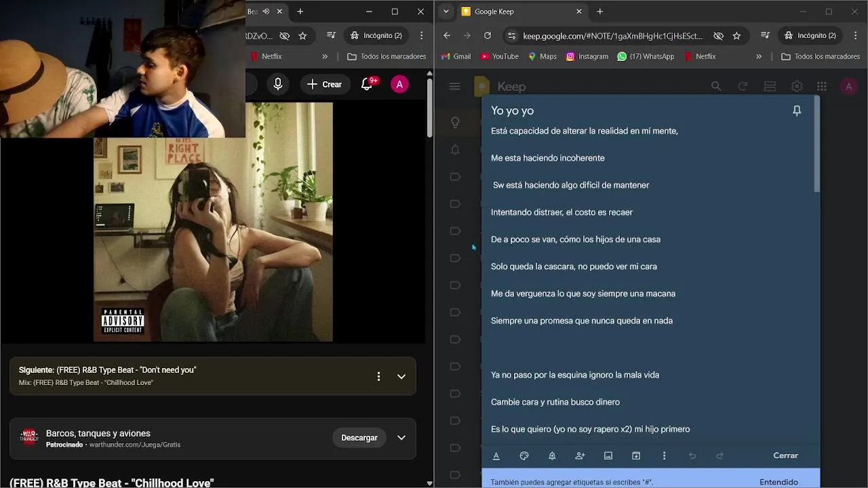Viewport: 868px width, 488px height.
Task: Pin the 'Yo yo yo' note
Action: tap(797, 110)
